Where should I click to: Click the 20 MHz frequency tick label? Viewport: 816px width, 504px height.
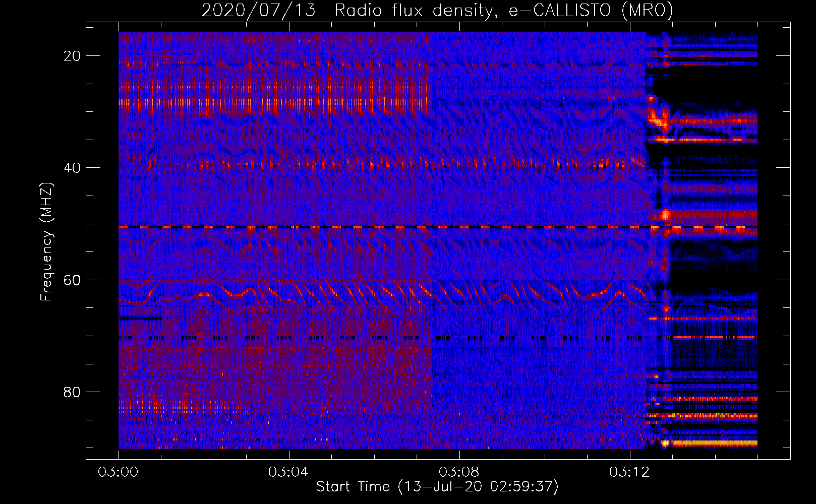(x=73, y=56)
